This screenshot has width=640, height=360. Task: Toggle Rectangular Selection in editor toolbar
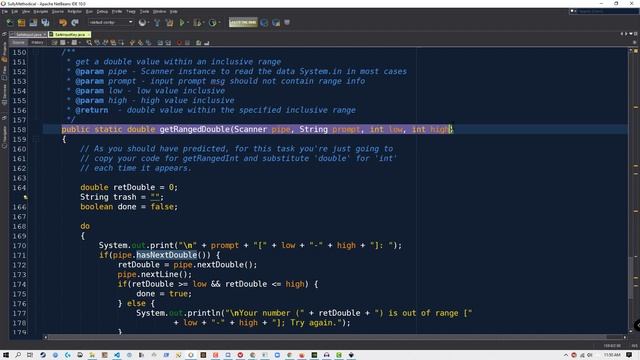click(121, 42)
